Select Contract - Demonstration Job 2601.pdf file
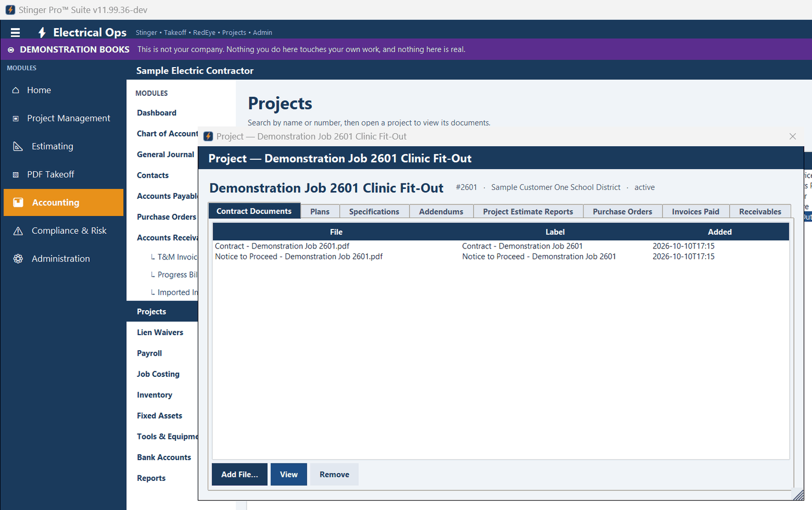This screenshot has width=812, height=510. tap(282, 246)
